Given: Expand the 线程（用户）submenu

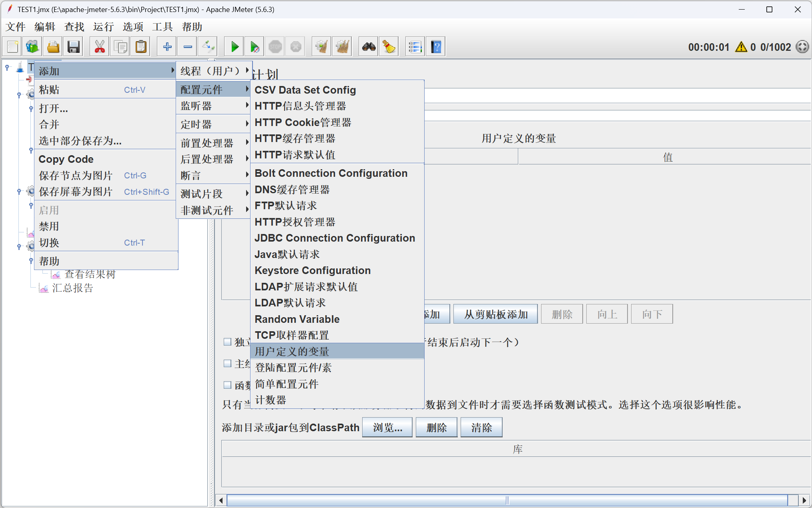Looking at the screenshot, I should tap(215, 71).
